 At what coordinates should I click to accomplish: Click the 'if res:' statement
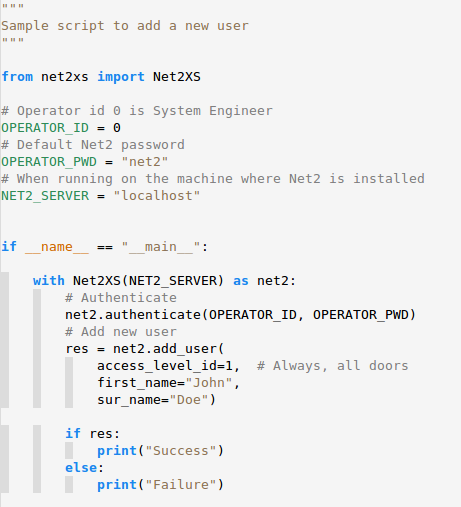[x=92, y=434]
